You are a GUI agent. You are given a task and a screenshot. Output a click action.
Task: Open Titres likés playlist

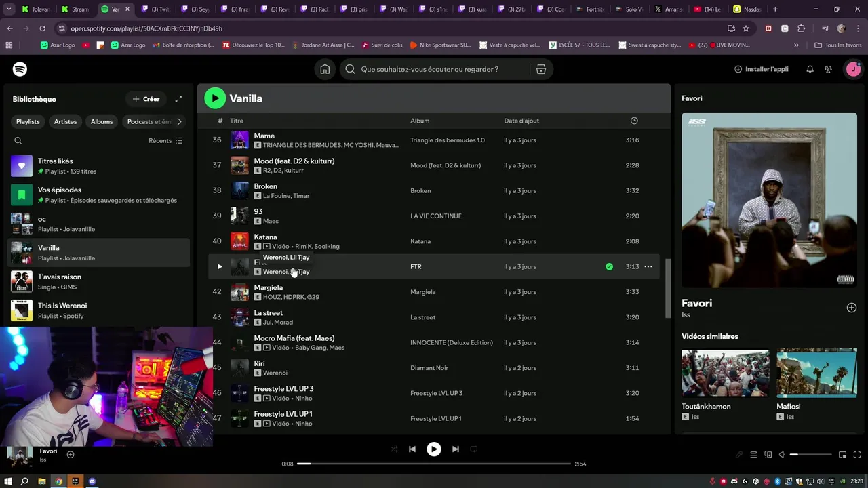point(99,166)
